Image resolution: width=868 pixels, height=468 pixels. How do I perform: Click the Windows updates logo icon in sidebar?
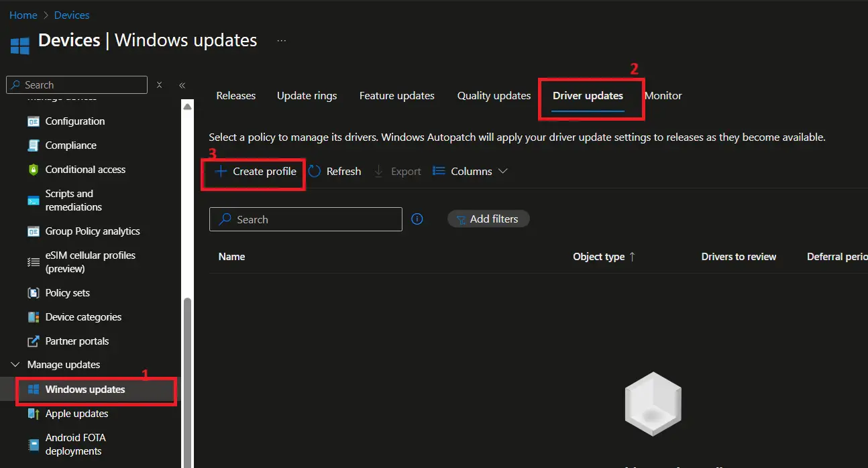pyautogui.click(x=34, y=390)
